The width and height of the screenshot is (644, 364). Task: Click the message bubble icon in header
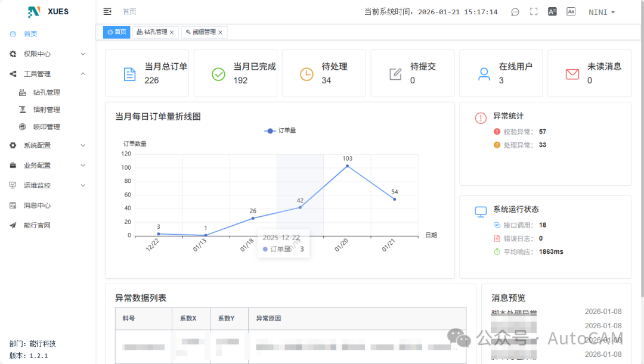(514, 11)
